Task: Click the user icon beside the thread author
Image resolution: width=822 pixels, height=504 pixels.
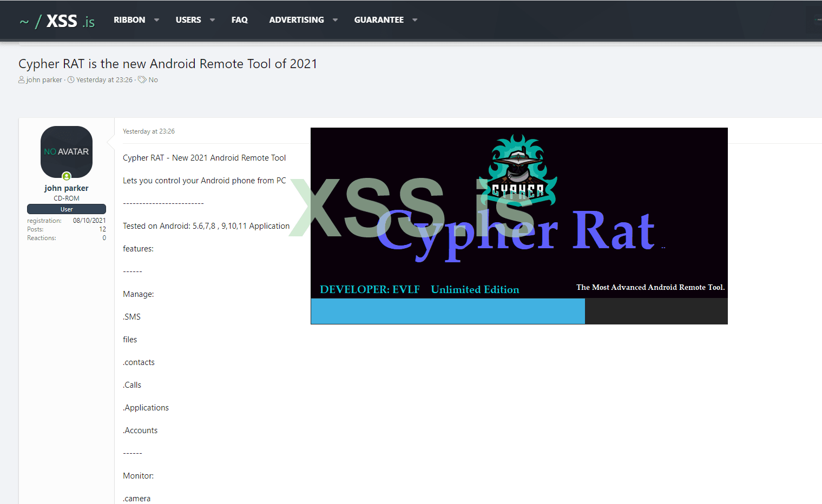Action: pyautogui.click(x=22, y=80)
